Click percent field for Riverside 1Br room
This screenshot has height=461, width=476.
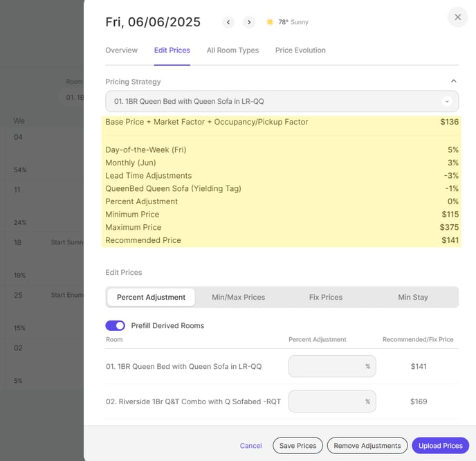point(327,401)
